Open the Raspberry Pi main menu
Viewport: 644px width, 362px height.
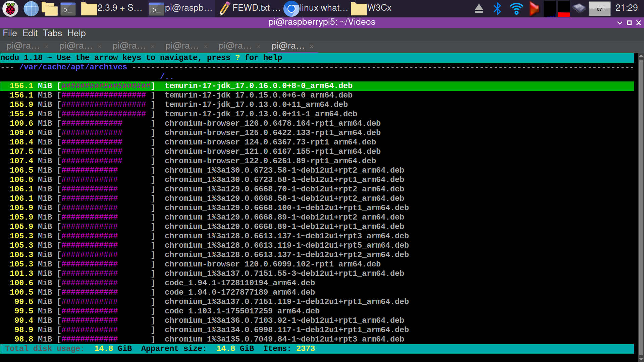[10, 9]
